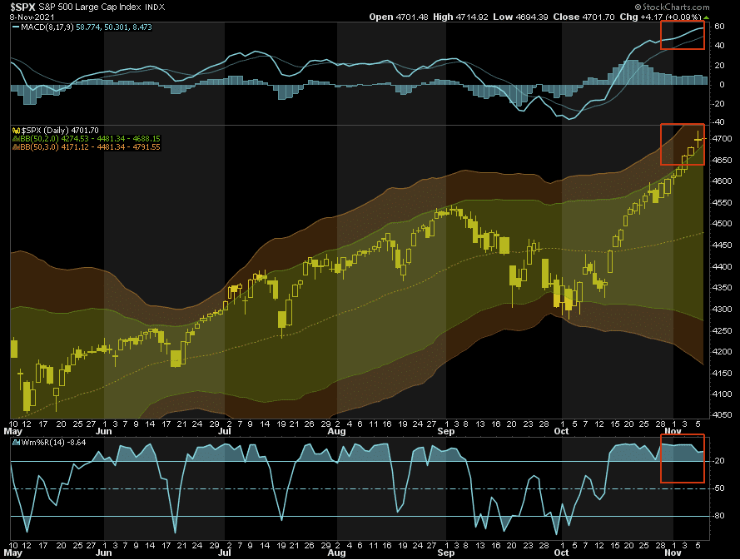Click the $SPX (Daily) 4701.70 legend
Screen dimensions: 740x560
pyautogui.click(x=60, y=130)
